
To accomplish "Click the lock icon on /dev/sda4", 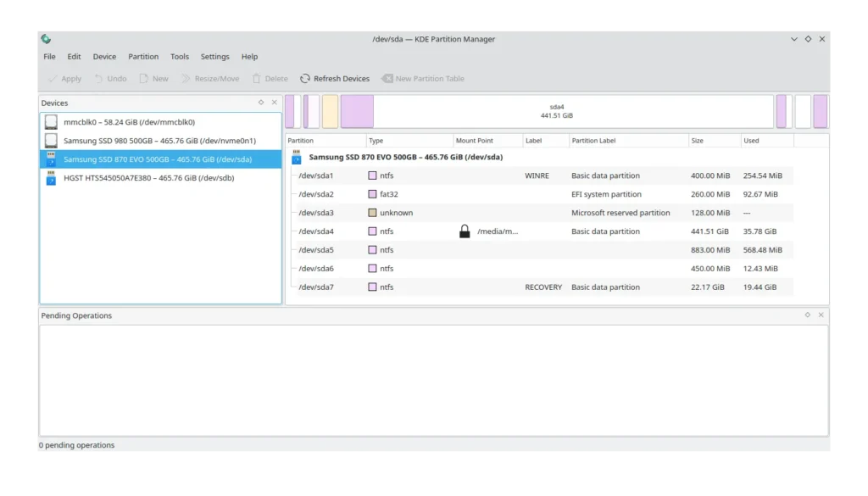I will coord(465,231).
